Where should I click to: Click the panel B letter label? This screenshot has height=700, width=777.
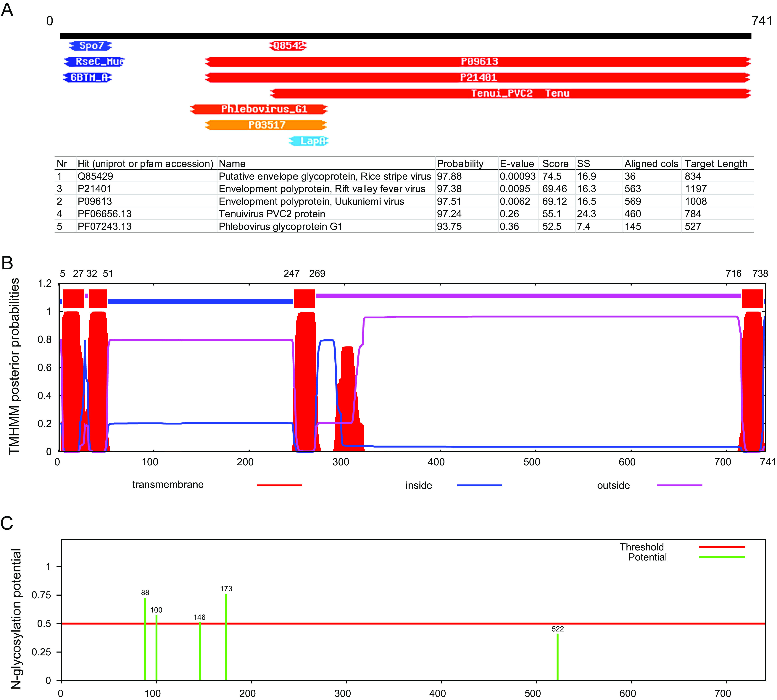7,263
